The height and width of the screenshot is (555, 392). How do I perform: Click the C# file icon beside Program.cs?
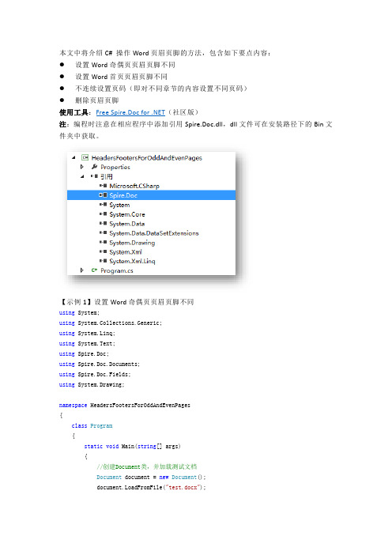(94, 270)
